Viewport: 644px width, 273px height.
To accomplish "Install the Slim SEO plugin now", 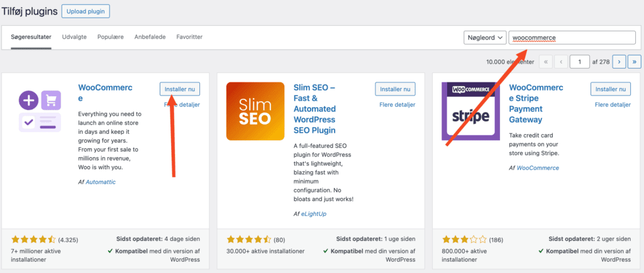I will [x=395, y=89].
